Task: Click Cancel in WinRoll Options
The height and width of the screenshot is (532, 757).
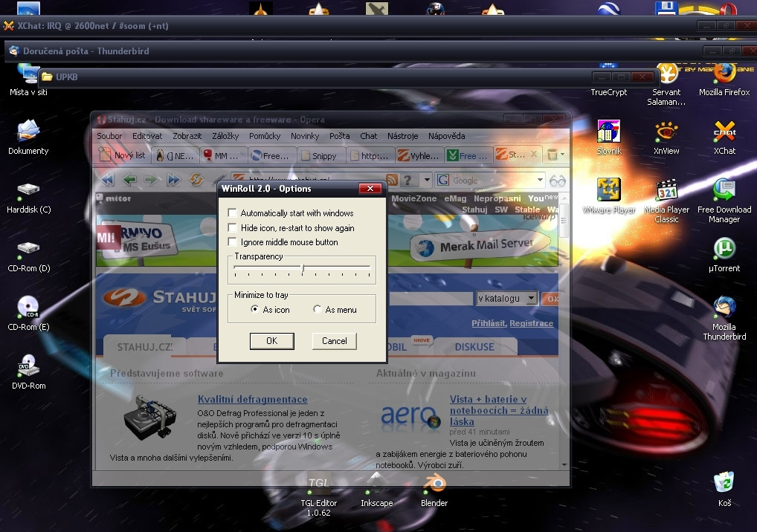Action: 334,340
